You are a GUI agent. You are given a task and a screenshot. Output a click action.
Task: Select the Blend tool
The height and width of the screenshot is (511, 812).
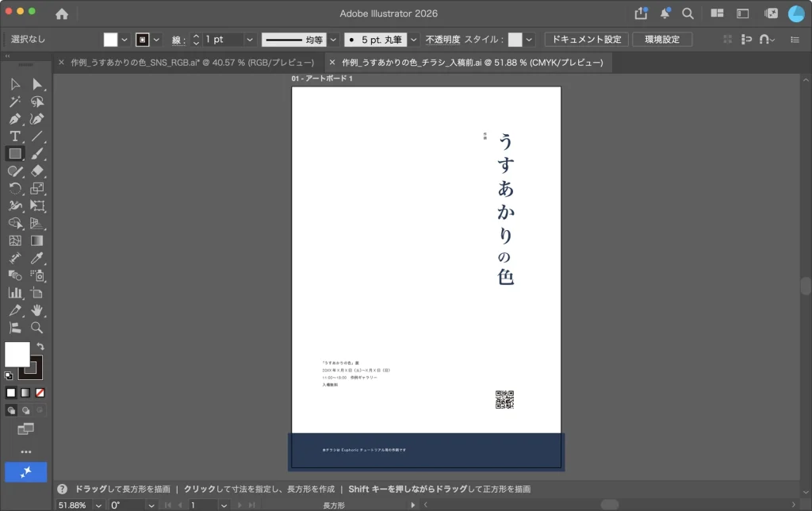15,275
